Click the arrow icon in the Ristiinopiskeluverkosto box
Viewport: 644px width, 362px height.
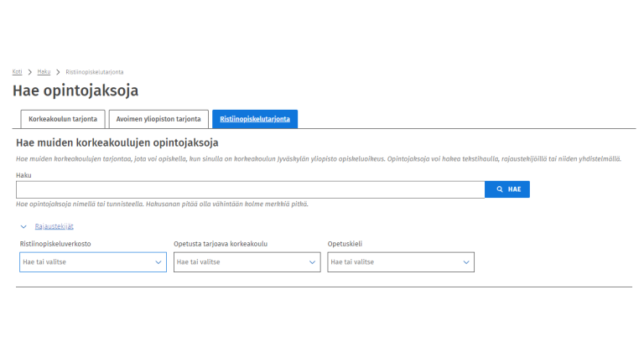[158, 262]
